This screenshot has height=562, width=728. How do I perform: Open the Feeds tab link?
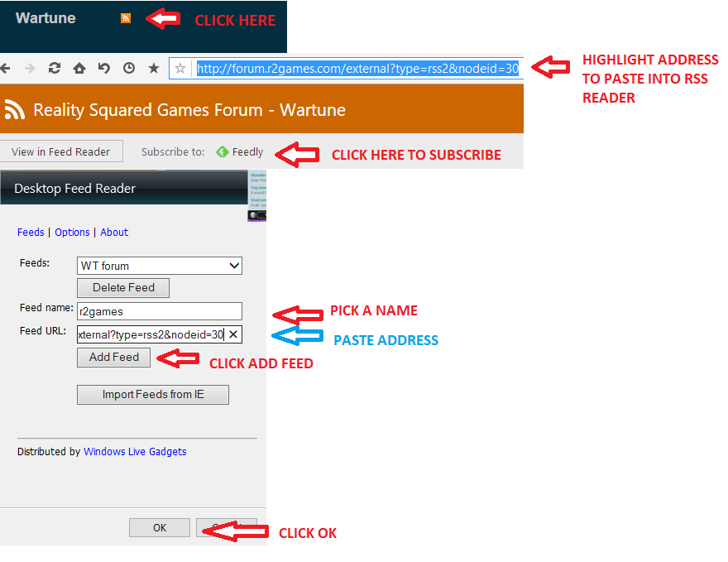pos(31,233)
